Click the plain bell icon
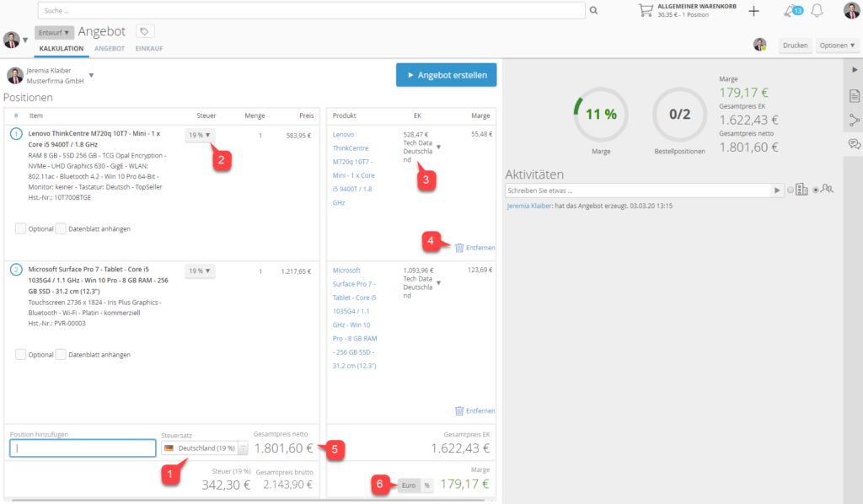The width and height of the screenshot is (863, 504). coord(817,10)
